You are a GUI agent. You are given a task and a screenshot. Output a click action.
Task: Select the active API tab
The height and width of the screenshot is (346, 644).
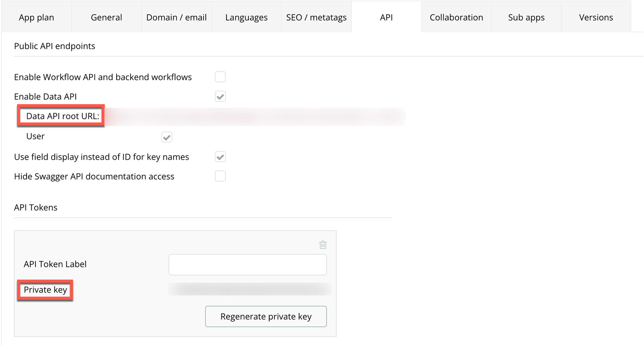[x=386, y=17]
